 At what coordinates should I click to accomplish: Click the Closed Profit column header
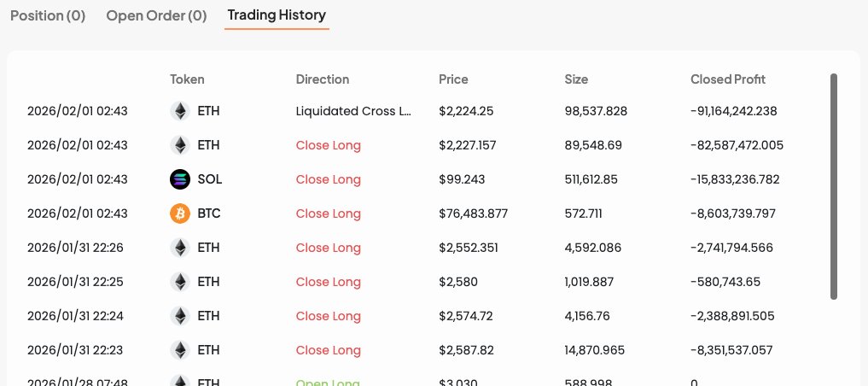tap(727, 79)
